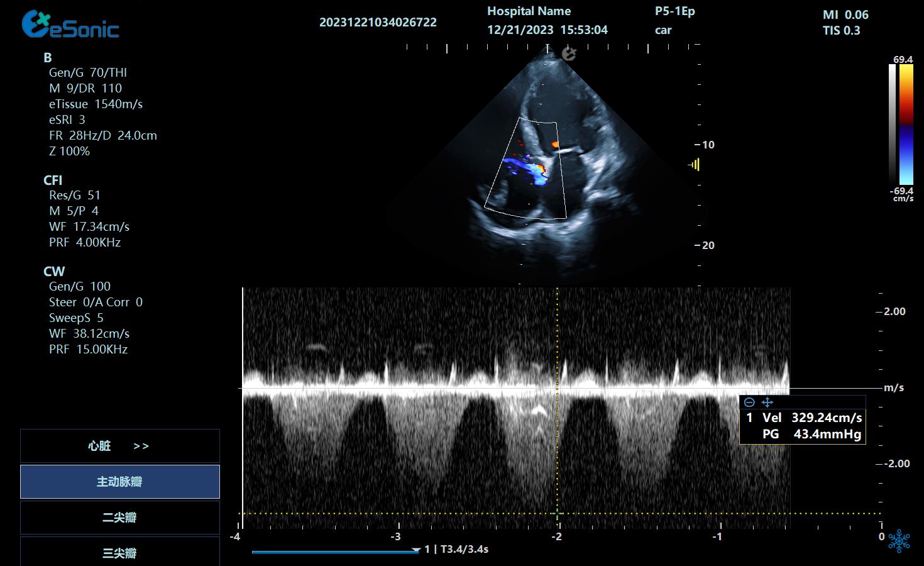Click the minus icon on measurement box

(x=749, y=402)
